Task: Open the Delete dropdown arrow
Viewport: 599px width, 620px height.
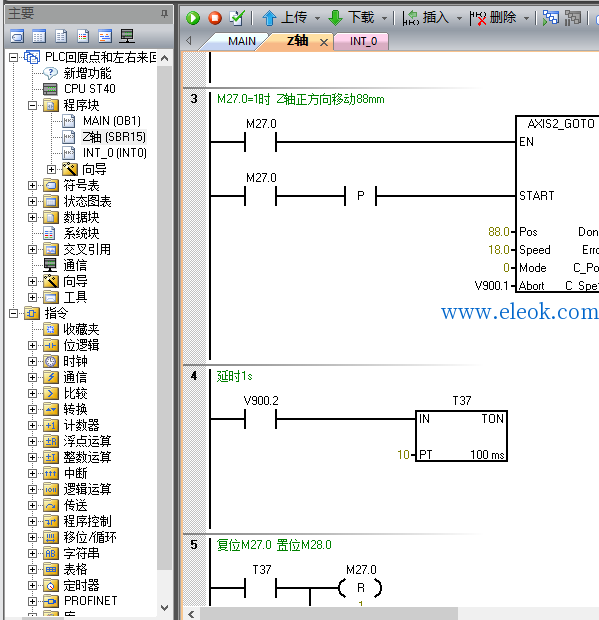Action: point(526,19)
